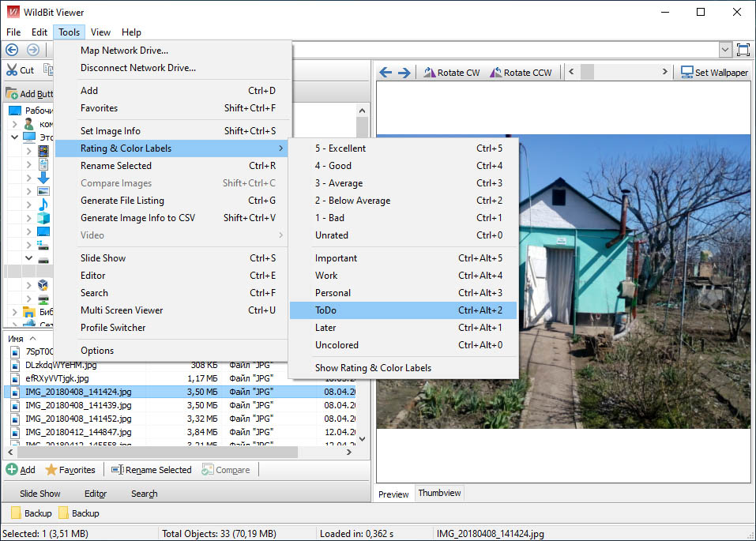The height and width of the screenshot is (541, 756).
Task: Apply ToDo color label
Action: pyautogui.click(x=403, y=310)
